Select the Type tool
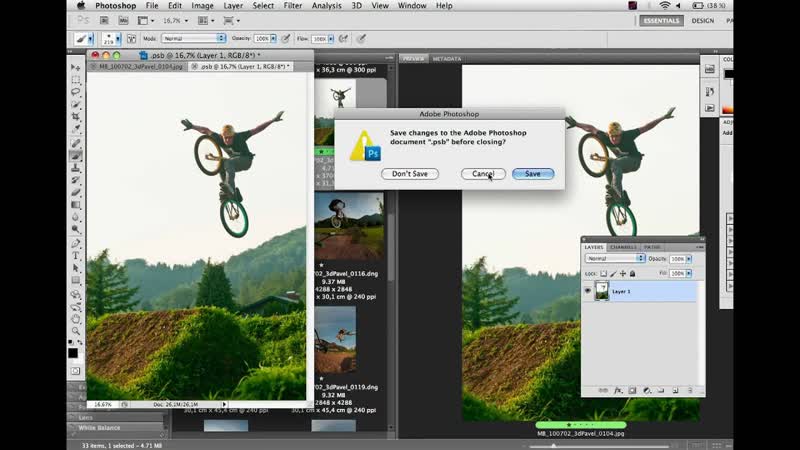The height and width of the screenshot is (450, 800). click(76, 256)
